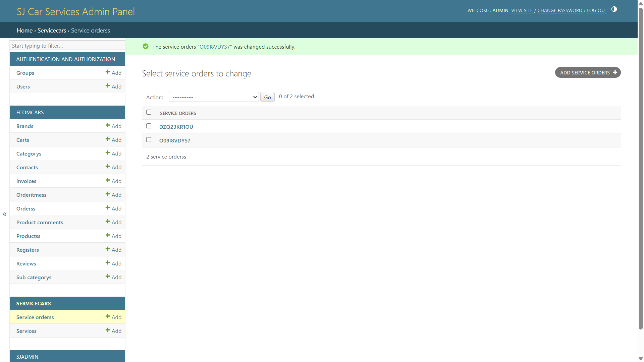This screenshot has width=644, height=362.
Task: Collapse the sidebar with double chevron
Action: point(5,215)
